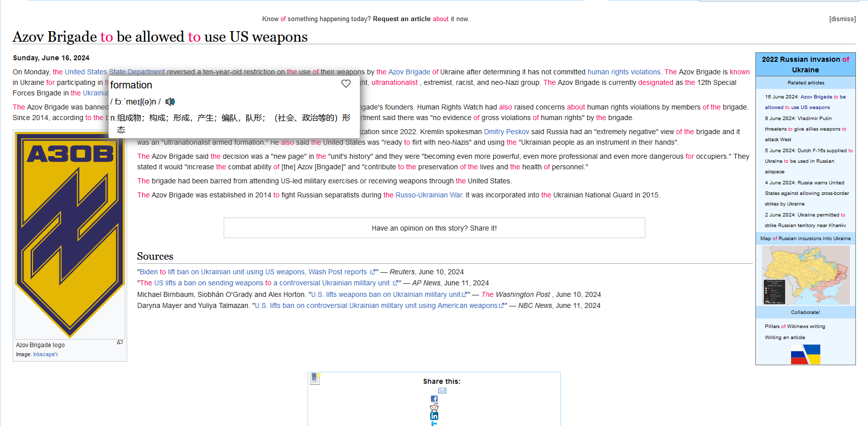Open 'Dmitry Peskov' link
Image resolution: width=868 pixels, height=426 pixels.
(x=507, y=132)
